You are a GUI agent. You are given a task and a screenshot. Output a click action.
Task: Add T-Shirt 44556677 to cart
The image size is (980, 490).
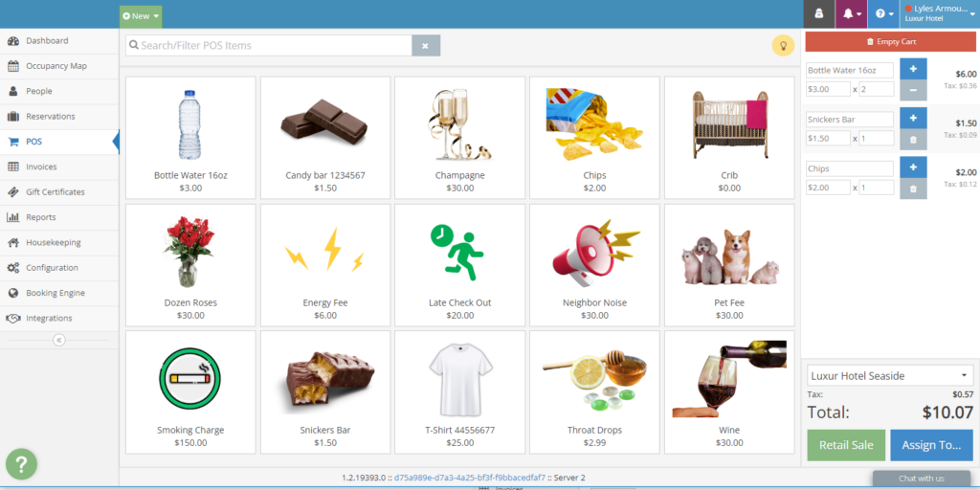[x=459, y=391]
